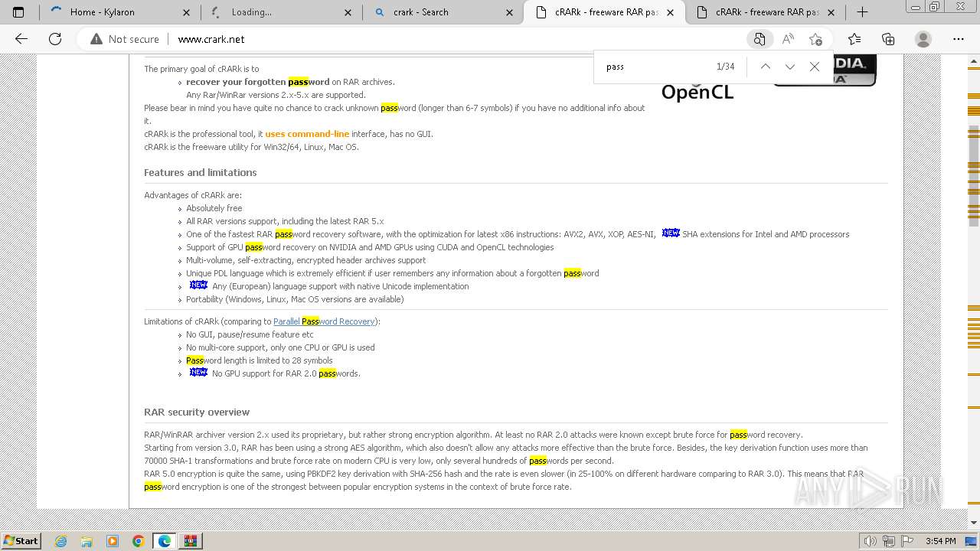This screenshot has height=551, width=980.
Task: Launch Internet Explorer from taskbar
Action: tap(61, 541)
